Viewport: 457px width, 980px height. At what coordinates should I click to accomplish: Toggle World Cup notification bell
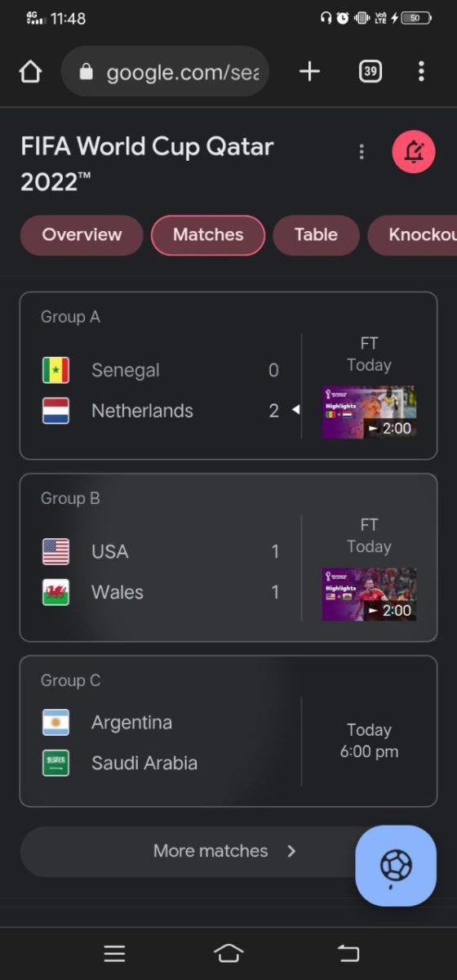pos(414,151)
